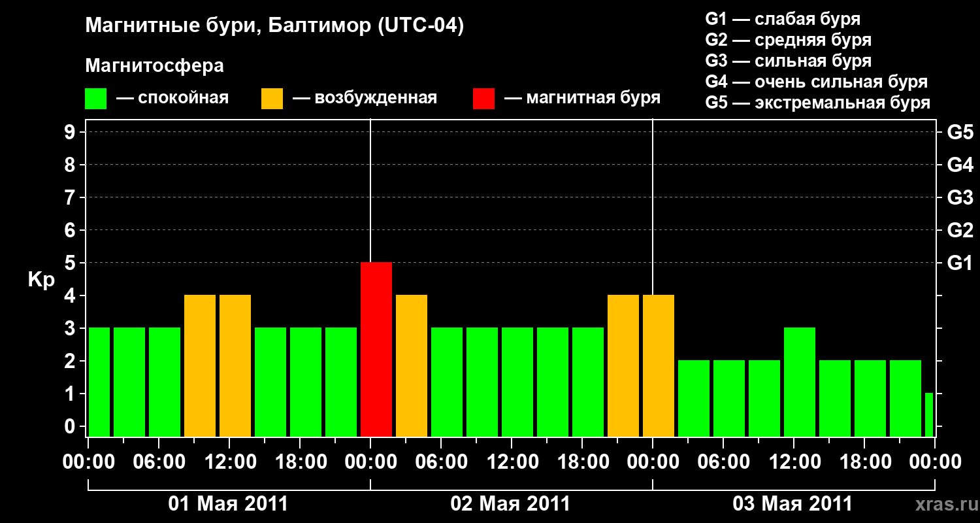The height and width of the screenshot is (523, 980).
Task: Click the red 'магнитная буря' legend swatch
Action: [x=483, y=99]
